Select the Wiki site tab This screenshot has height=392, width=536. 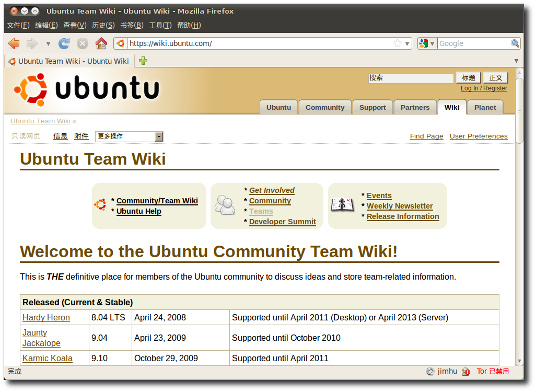tap(452, 107)
